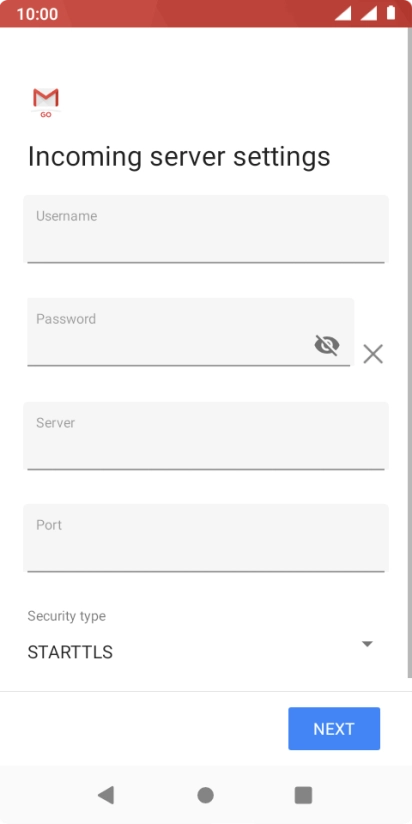Click the vertical scrollbar on right edge
This screenshot has height=824, width=412.
pyautogui.click(x=410, y=352)
